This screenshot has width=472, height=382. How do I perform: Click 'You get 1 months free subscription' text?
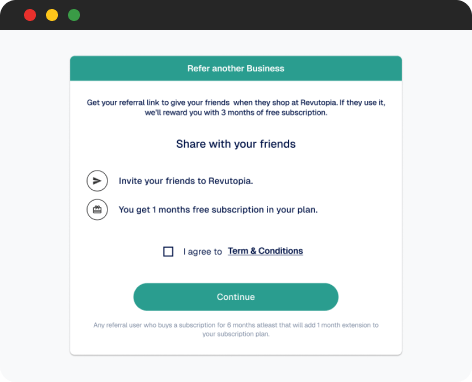click(218, 210)
